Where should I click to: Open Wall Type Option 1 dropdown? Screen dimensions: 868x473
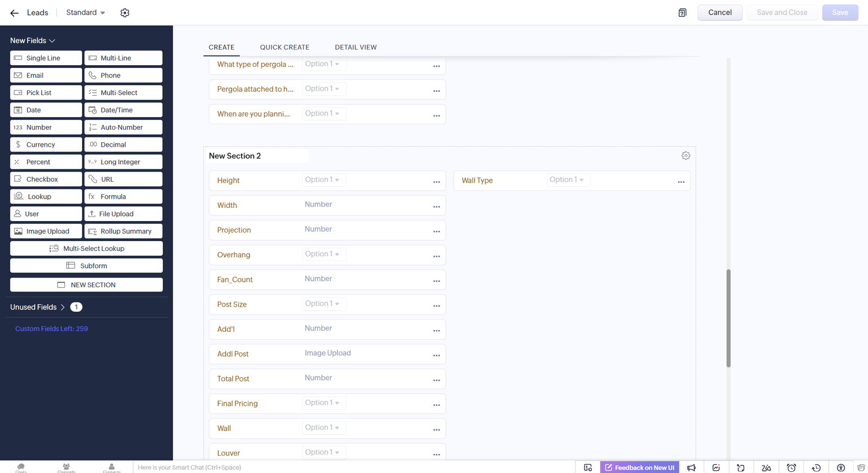[x=569, y=180]
